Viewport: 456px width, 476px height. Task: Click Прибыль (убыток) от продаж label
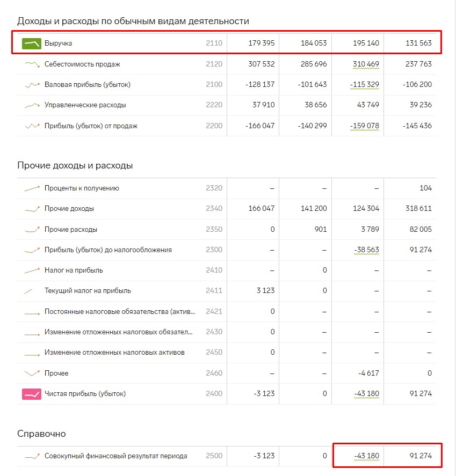[x=91, y=126]
